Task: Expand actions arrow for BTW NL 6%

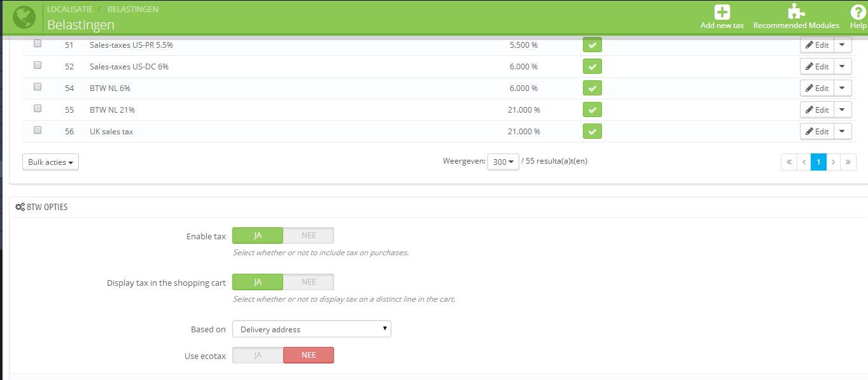Action: [843, 88]
